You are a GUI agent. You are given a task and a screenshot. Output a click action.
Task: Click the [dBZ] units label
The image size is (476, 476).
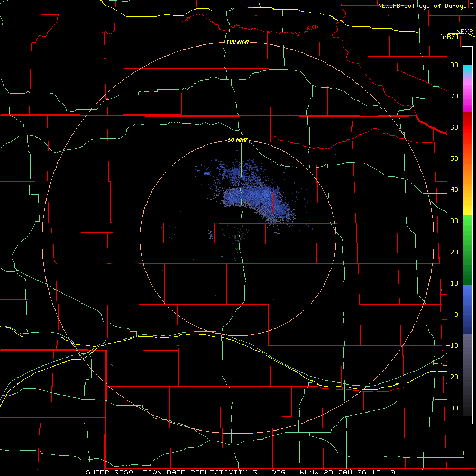pyautogui.click(x=450, y=36)
